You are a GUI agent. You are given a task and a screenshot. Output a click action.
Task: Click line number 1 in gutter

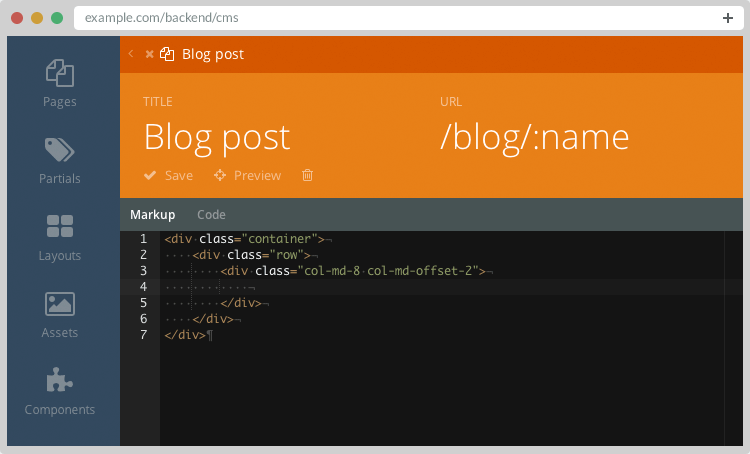click(143, 239)
